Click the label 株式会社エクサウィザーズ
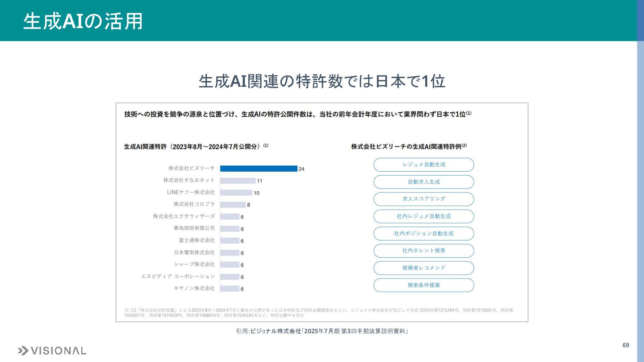The image size is (644, 362). tap(184, 217)
